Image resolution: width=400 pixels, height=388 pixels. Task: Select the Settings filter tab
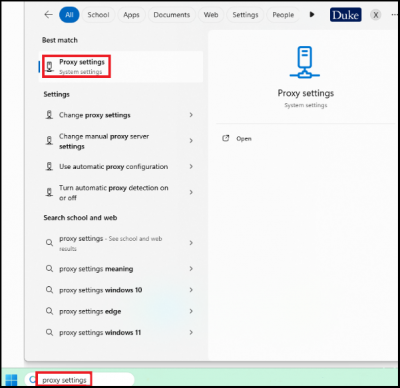pyautogui.click(x=245, y=15)
